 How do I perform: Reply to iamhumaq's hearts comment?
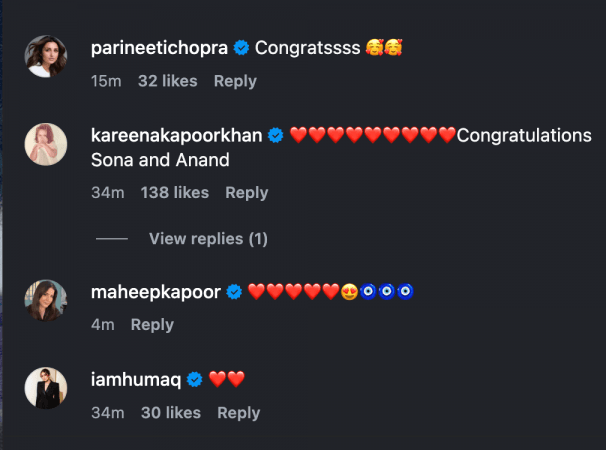[238, 413]
